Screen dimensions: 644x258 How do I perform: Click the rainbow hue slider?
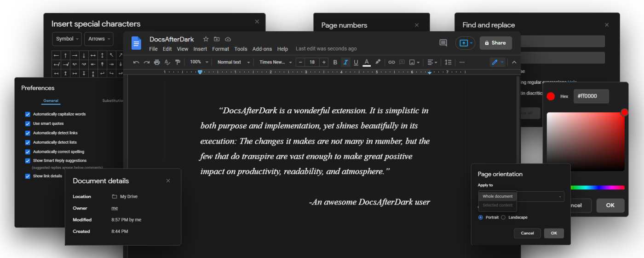[x=597, y=188]
